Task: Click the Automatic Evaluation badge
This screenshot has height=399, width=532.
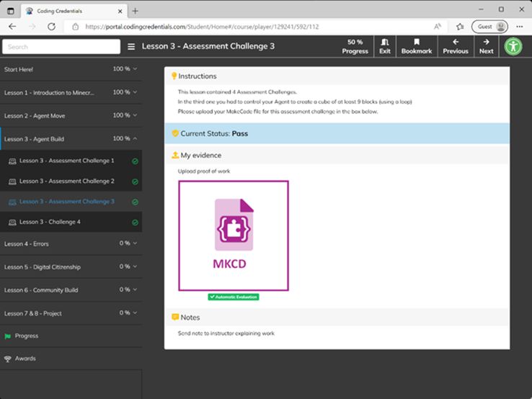Action: (234, 297)
